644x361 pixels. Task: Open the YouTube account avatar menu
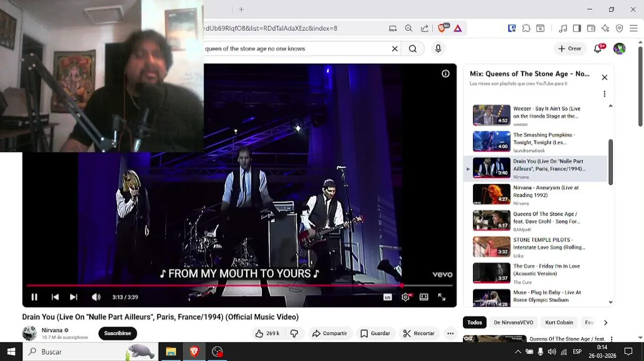tap(619, 49)
